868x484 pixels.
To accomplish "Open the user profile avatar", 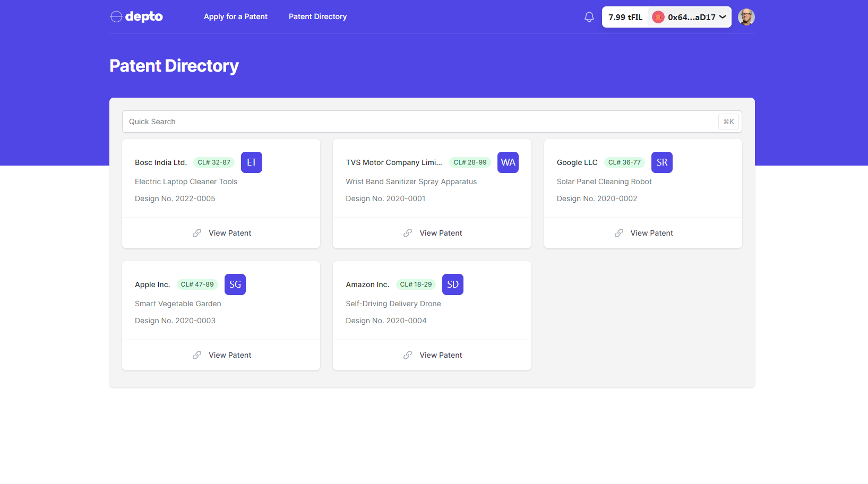I will [x=746, y=17].
